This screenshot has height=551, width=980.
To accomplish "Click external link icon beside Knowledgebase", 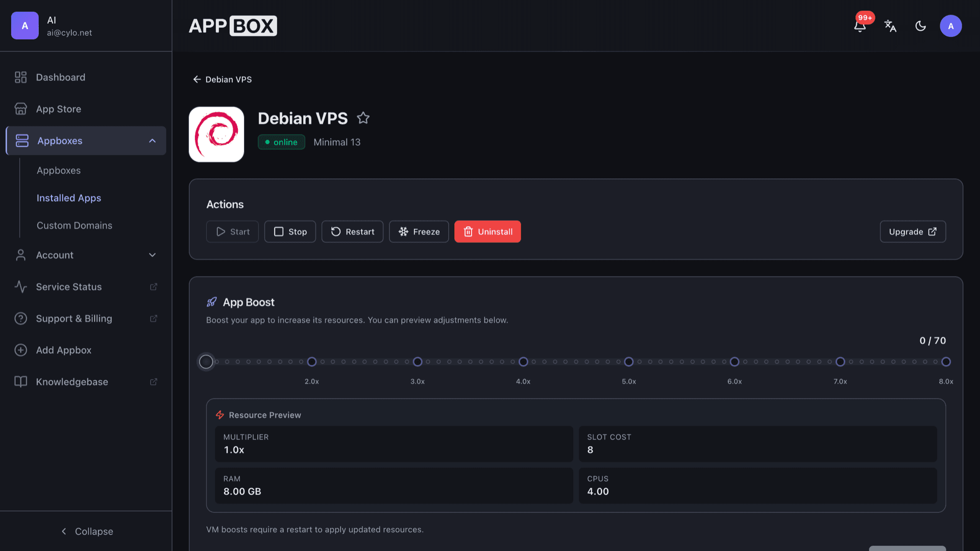I will 153,381.
